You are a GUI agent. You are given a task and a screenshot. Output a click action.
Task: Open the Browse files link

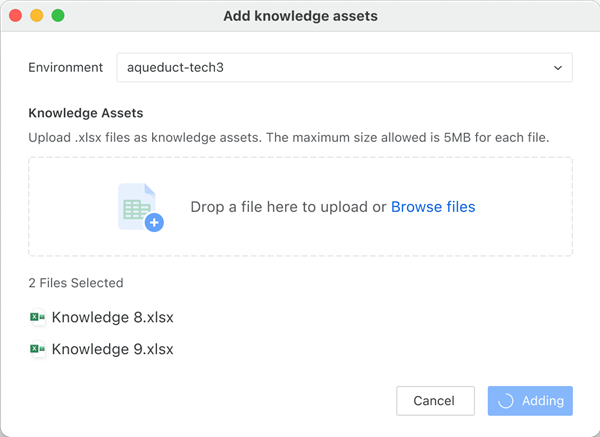point(433,207)
